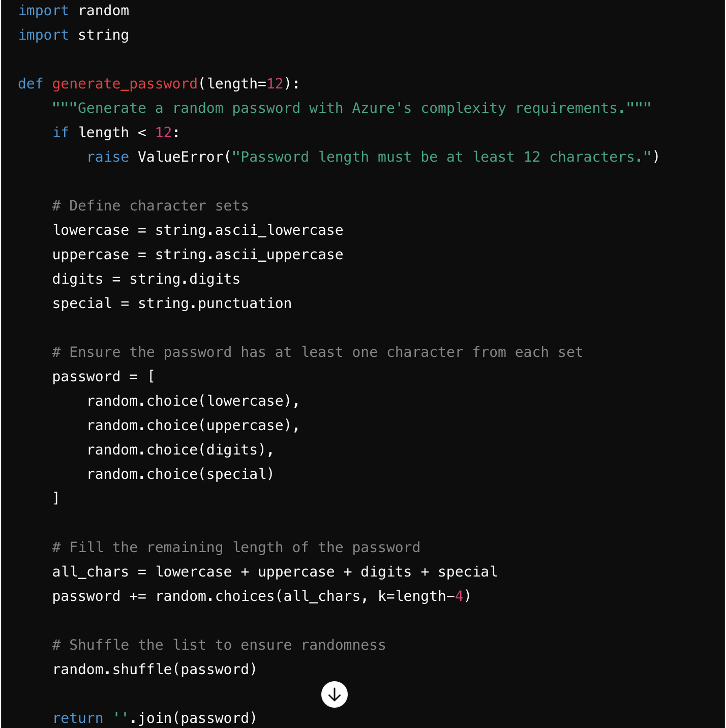This screenshot has height=728, width=726.
Task: Click the 'import random' line
Action: click(x=74, y=11)
